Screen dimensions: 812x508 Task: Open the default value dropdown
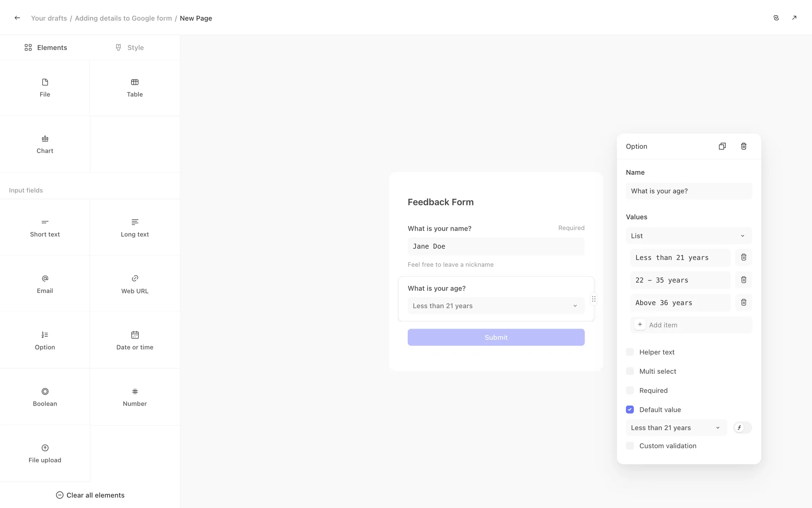[x=676, y=428]
